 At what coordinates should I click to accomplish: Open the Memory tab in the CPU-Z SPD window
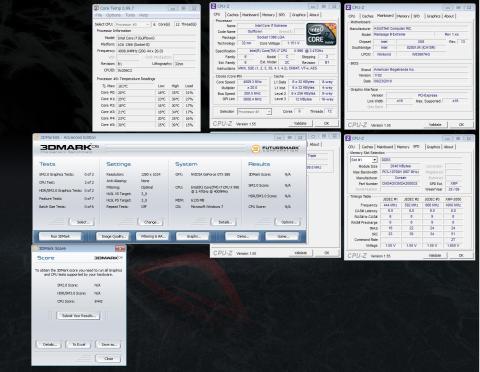[x=403, y=147]
